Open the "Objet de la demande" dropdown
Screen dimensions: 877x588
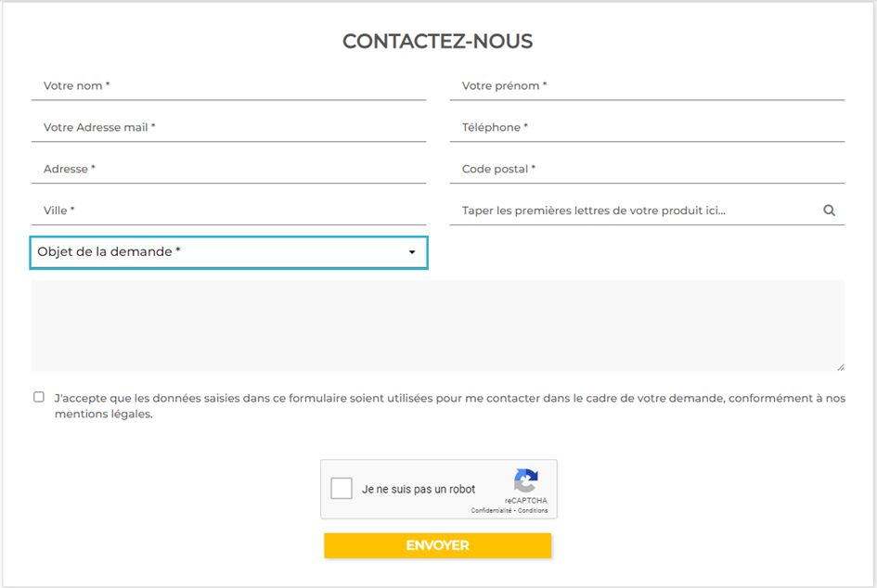pos(228,252)
